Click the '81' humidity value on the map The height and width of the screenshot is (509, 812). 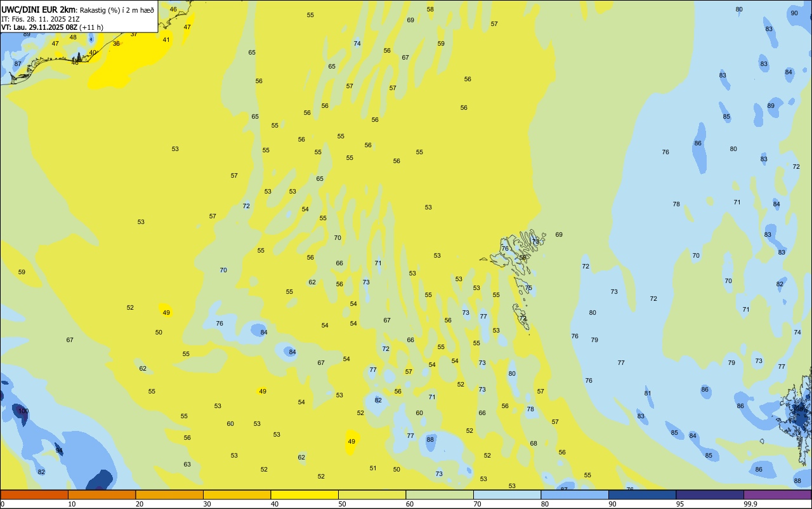click(x=648, y=393)
